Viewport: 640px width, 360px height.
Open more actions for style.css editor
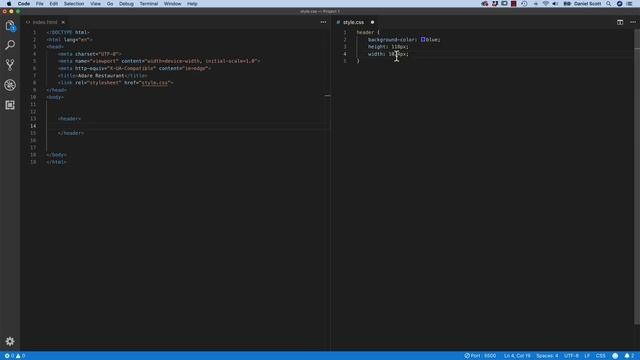pos(633,22)
